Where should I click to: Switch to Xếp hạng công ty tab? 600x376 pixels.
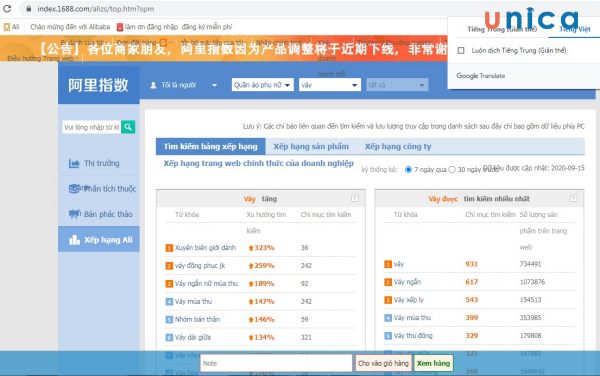398,146
